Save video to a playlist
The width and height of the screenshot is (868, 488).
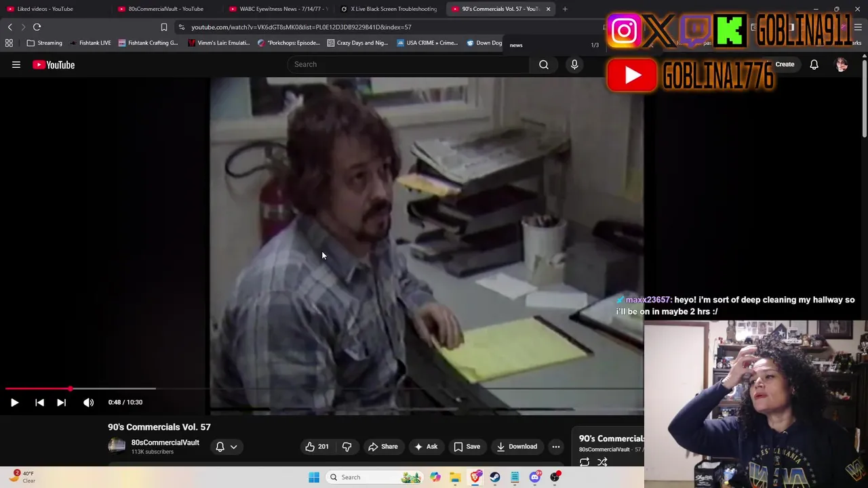pyautogui.click(x=467, y=447)
